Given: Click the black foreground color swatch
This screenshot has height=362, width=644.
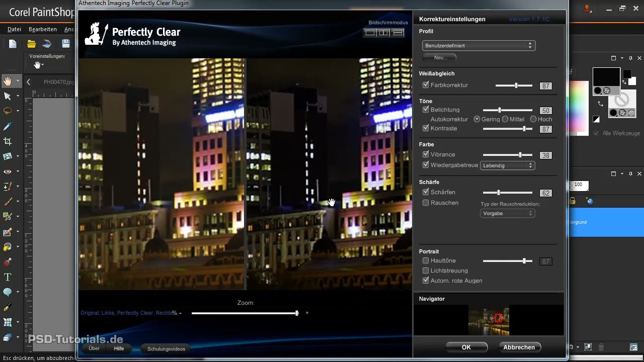Looking at the screenshot, I should click(x=606, y=77).
